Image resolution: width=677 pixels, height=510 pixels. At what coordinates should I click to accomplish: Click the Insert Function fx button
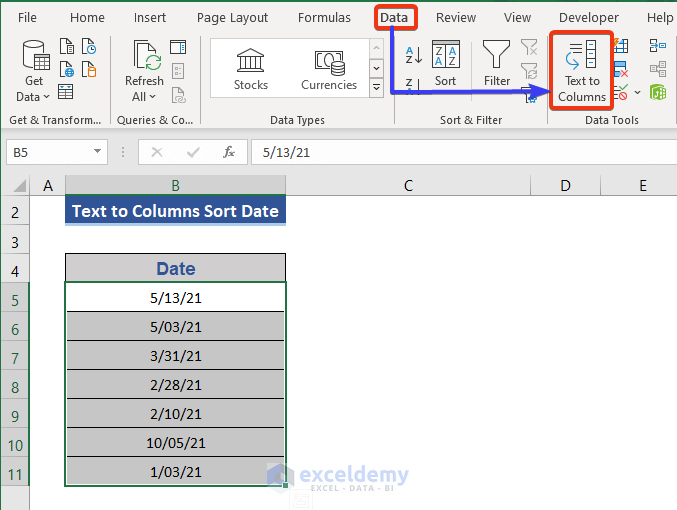pos(229,152)
